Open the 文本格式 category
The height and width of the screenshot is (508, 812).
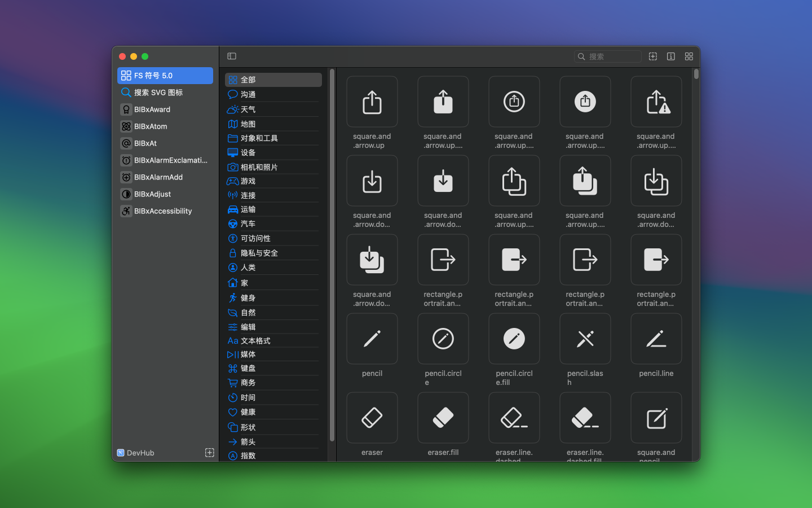[x=273, y=340]
